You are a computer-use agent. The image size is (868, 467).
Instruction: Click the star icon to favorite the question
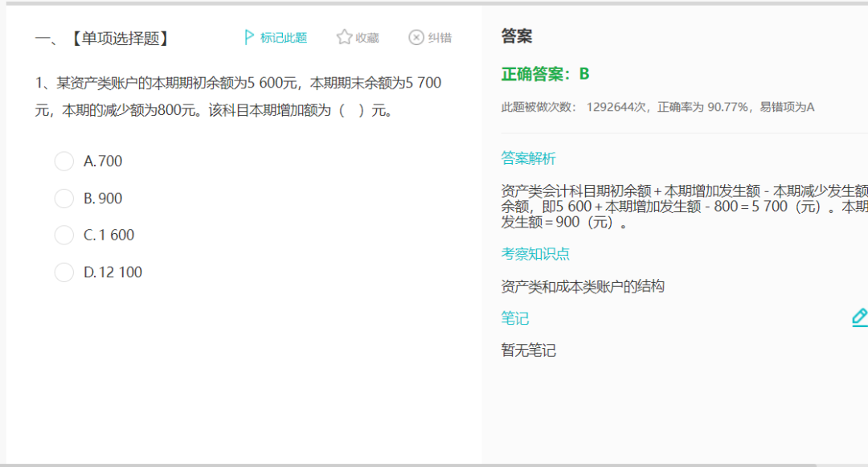[x=344, y=38]
